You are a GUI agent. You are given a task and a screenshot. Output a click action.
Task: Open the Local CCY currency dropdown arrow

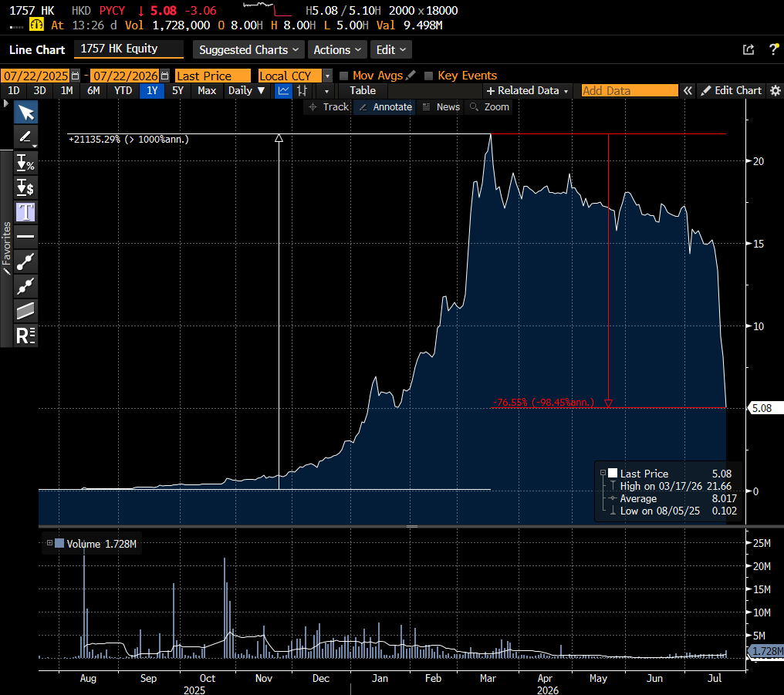click(327, 76)
